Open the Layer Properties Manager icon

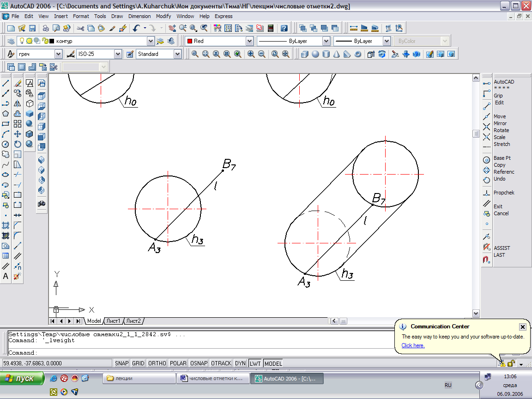[x=11, y=41]
